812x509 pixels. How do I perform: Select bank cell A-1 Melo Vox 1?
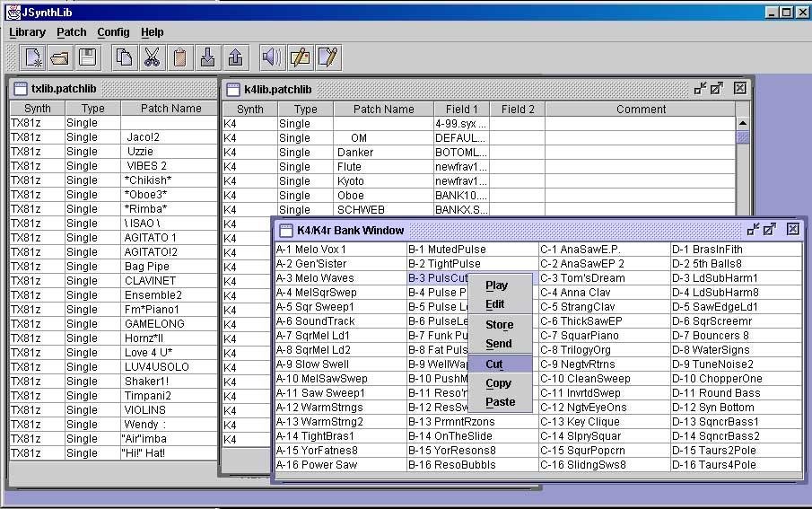pyautogui.click(x=341, y=250)
